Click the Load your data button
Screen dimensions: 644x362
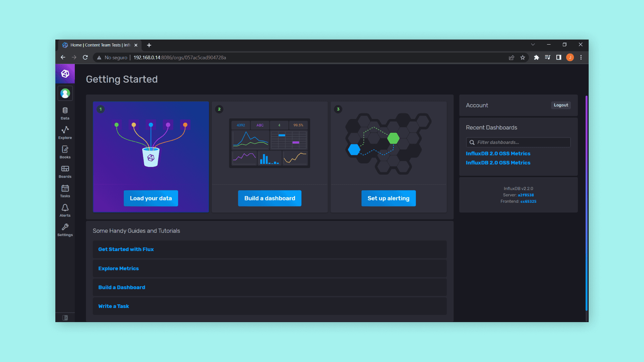click(151, 198)
